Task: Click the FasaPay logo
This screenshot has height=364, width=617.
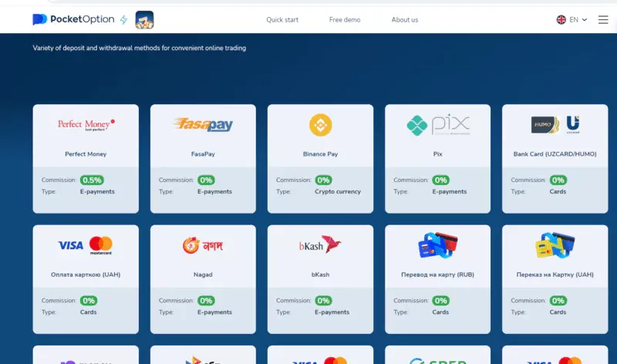Action: tap(203, 124)
